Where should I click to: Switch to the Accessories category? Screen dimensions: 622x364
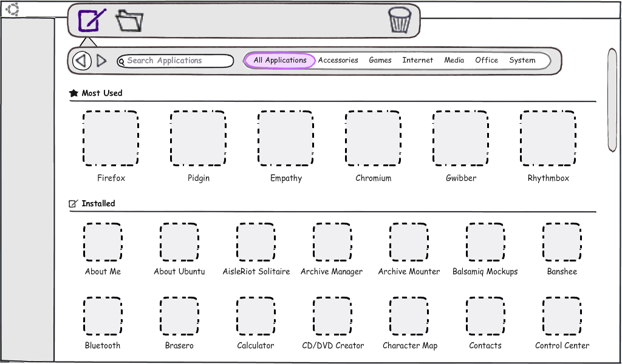pyautogui.click(x=338, y=60)
